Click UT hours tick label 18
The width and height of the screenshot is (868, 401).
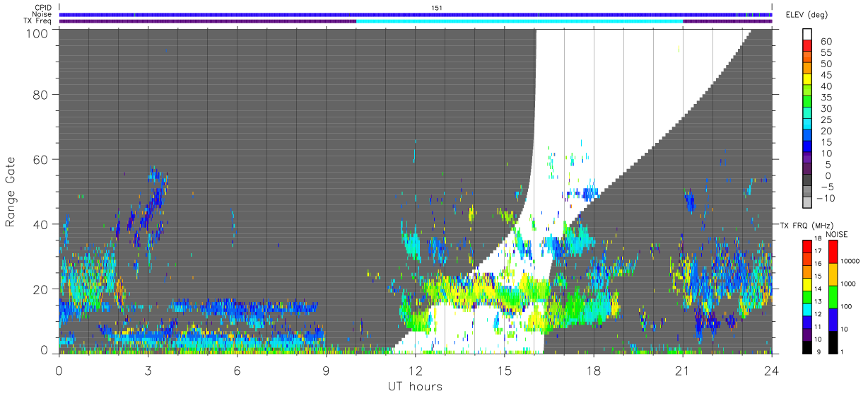pyautogui.click(x=594, y=369)
